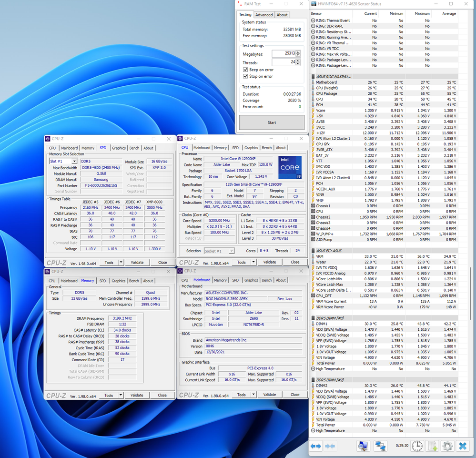
Task: Select the VRM Vcore Current sensor row
Action: [384, 301]
